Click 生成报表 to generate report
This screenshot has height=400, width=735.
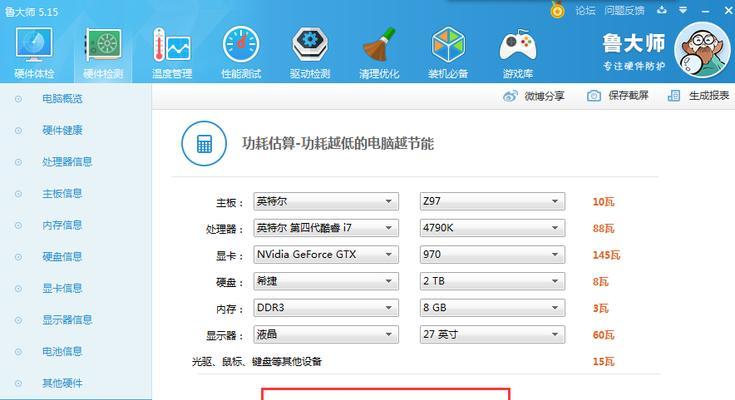[709, 96]
